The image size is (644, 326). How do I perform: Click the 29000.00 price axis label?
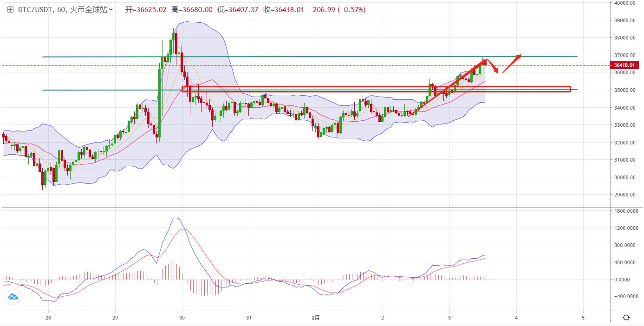point(625,195)
